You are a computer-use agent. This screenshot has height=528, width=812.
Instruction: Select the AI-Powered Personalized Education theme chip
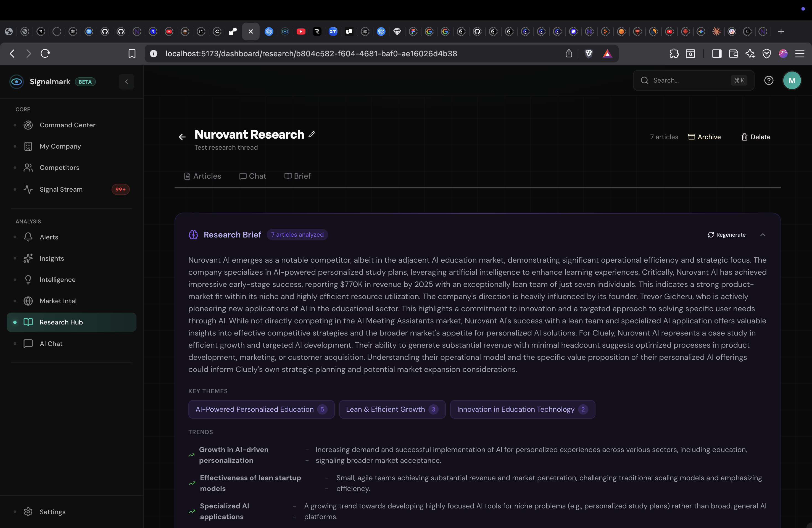coord(261,409)
